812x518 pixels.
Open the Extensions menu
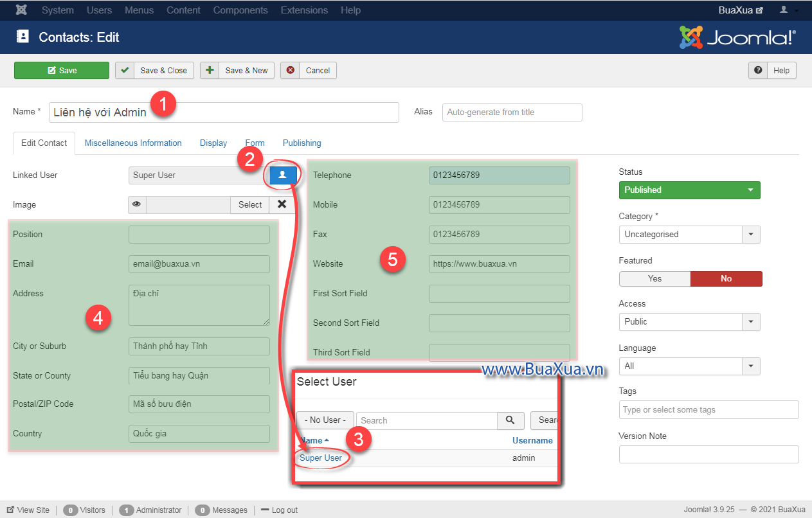(304, 10)
